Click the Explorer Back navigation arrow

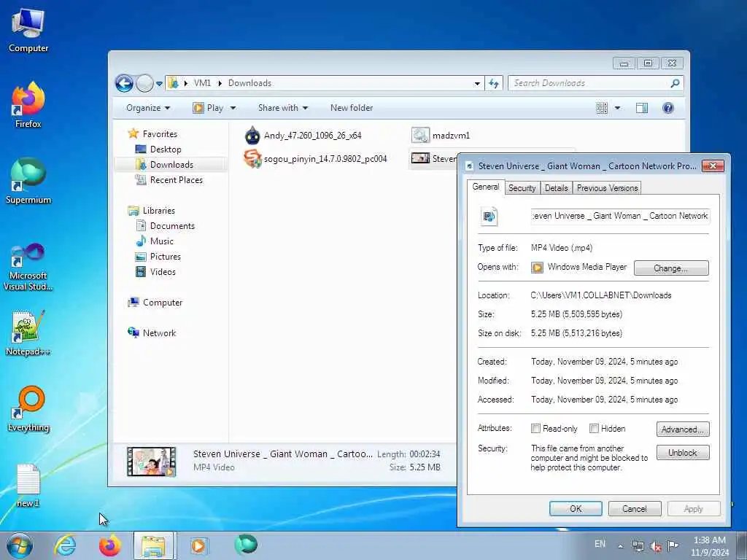[x=124, y=83]
